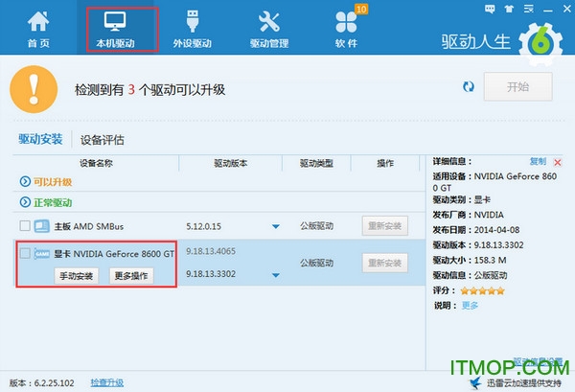Click 迅雷云加速提供支持 text

(524, 383)
